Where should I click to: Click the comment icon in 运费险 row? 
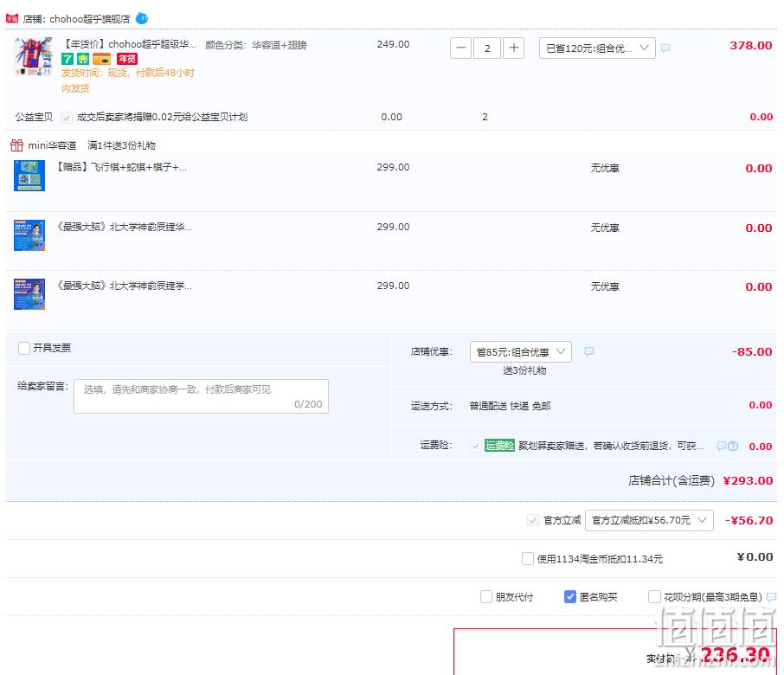coord(721,446)
